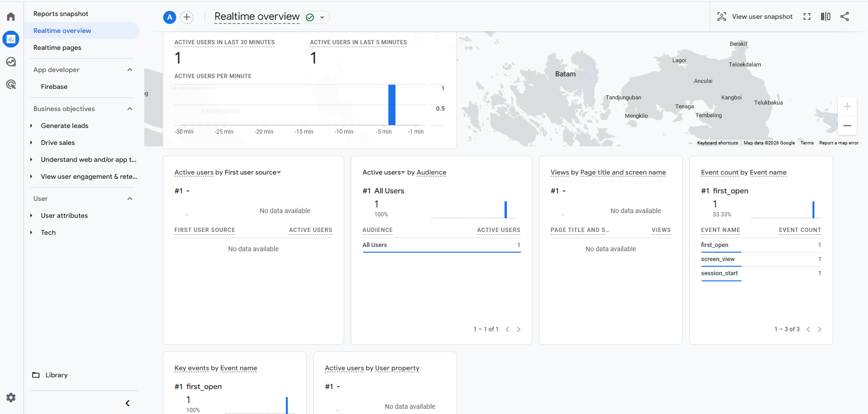Expand the Generate leads item

point(32,126)
